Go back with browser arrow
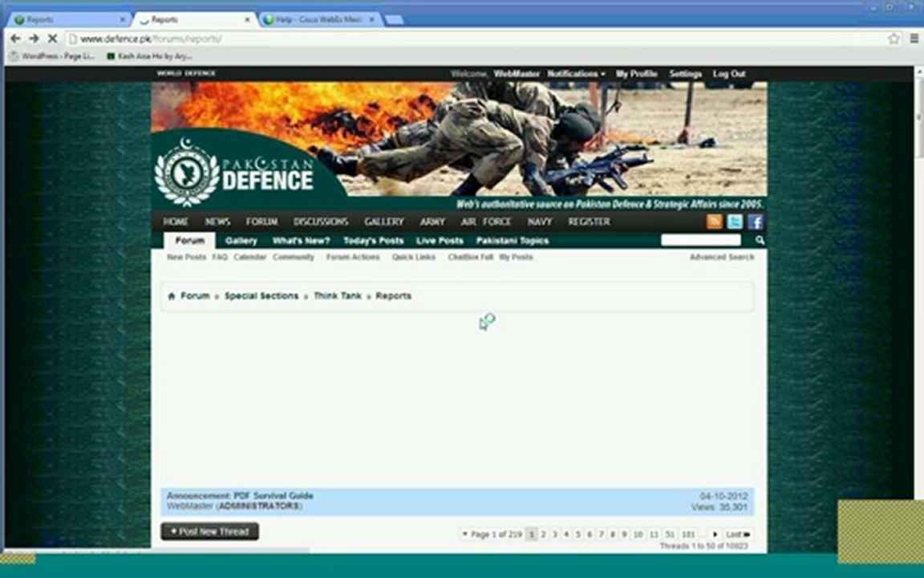The image size is (924, 578). [15, 39]
